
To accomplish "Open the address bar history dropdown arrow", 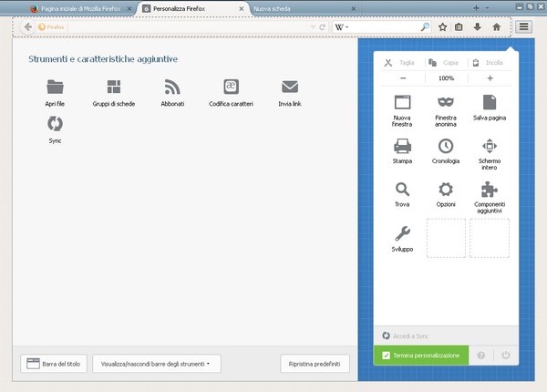I will tap(313, 26).
